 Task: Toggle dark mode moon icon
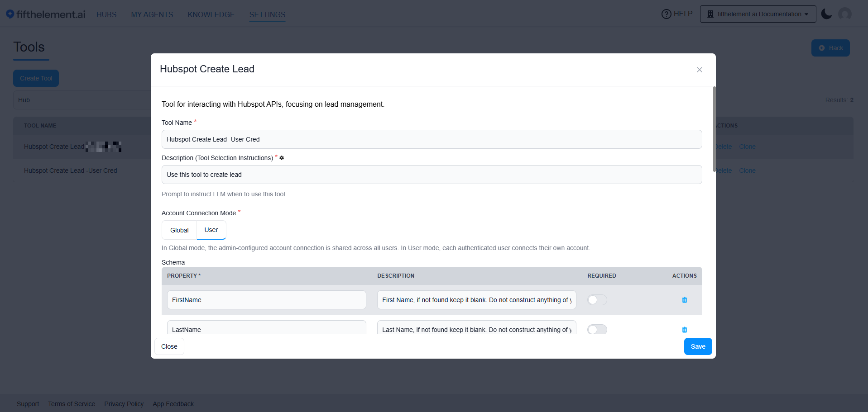point(826,14)
